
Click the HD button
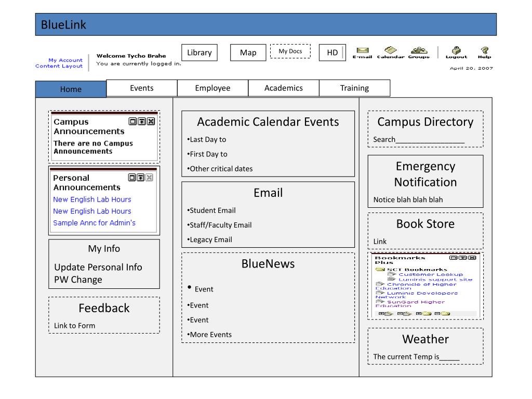[332, 52]
